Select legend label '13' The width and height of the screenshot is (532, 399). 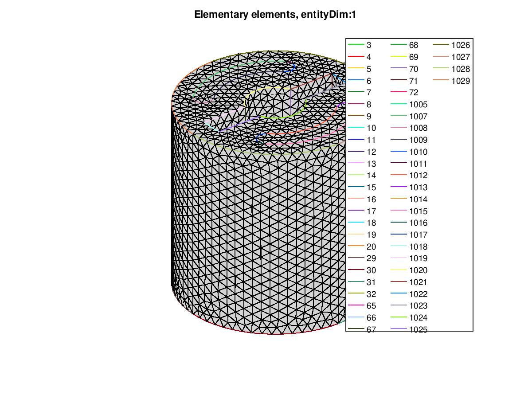click(x=372, y=164)
